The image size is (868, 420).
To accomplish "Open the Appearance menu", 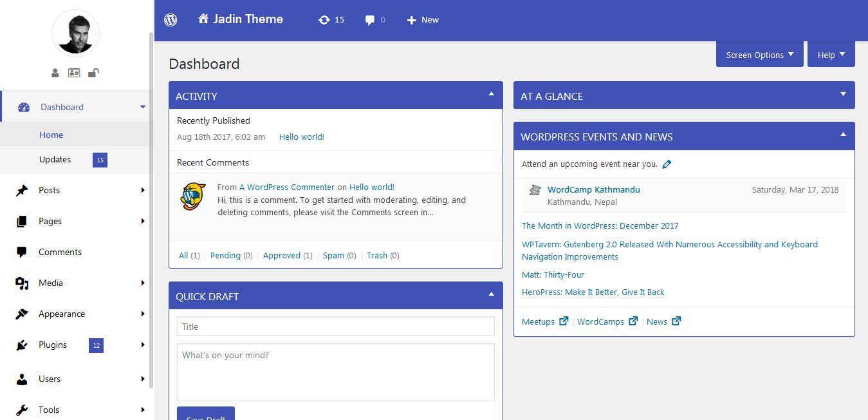I will (62, 314).
